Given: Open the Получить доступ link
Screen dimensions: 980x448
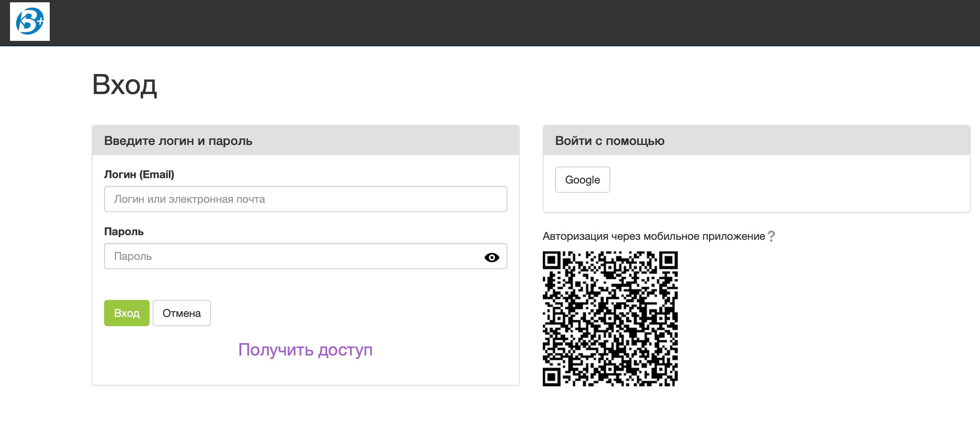Looking at the screenshot, I should coord(305,350).
